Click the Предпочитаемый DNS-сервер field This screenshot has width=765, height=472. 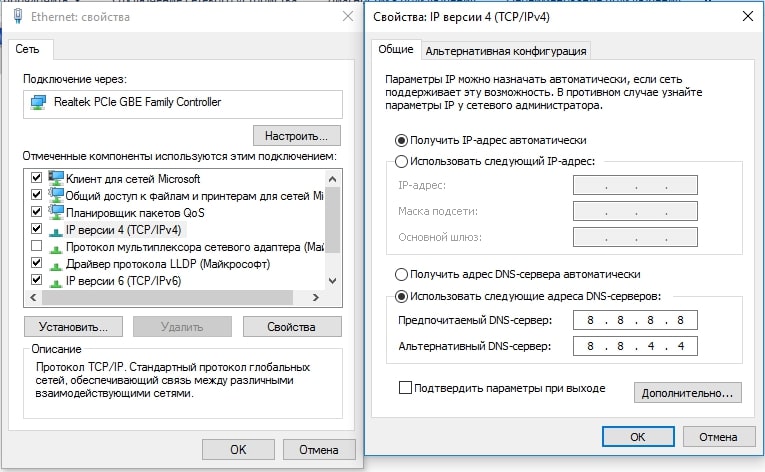click(x=635, y=320)
